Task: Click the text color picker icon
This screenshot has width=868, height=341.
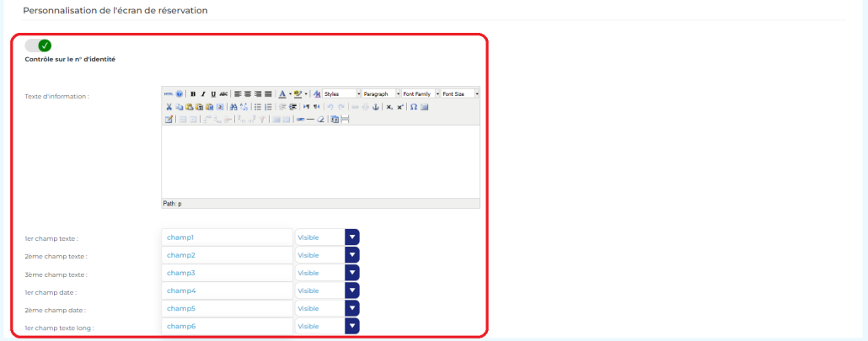Action: [x=281, y=94]
